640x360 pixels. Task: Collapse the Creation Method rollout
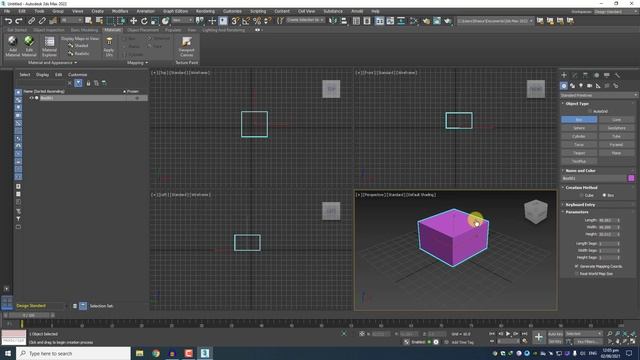581,188
